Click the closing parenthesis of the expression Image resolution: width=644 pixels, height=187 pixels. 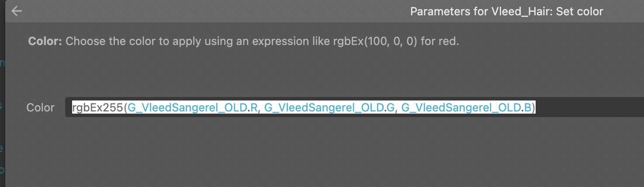pos(533,107)
